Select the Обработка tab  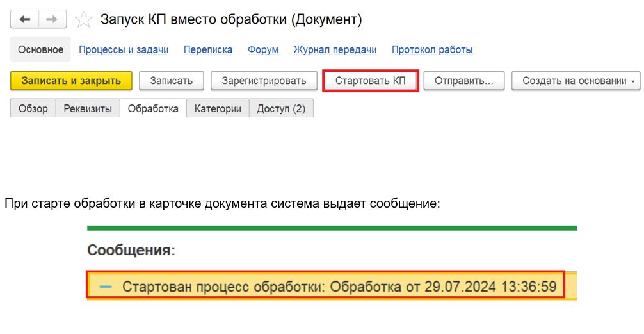pyautogui.click(x=153, y=109)
